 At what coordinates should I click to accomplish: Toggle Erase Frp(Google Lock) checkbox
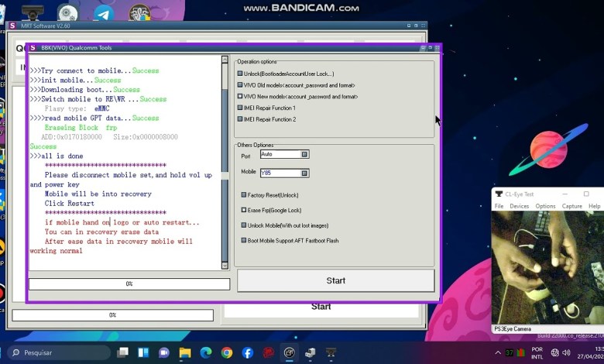coord(245,210)
